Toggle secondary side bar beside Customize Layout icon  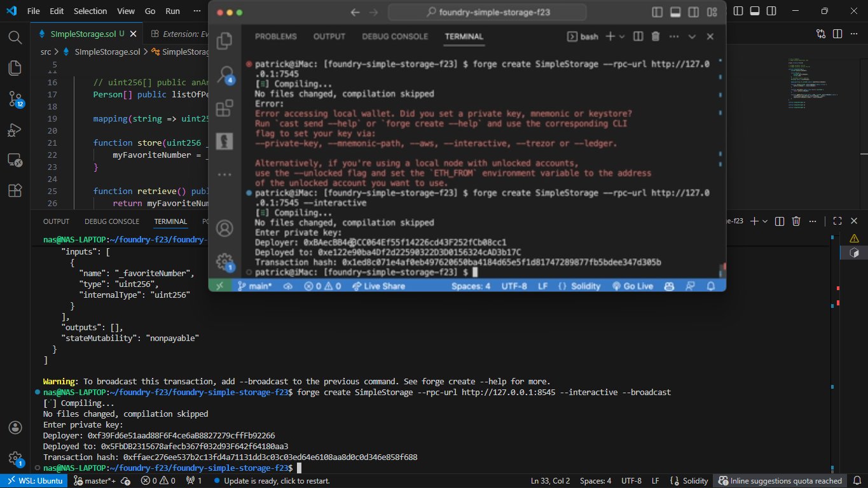693,12
